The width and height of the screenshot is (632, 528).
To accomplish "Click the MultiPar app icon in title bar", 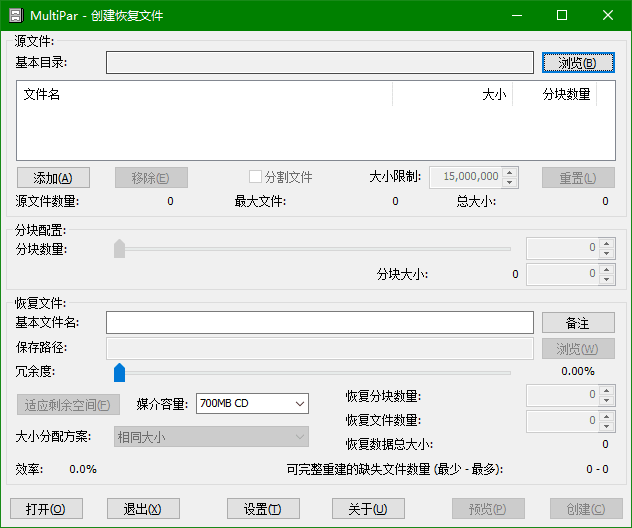I will click(x=15, y=15).
